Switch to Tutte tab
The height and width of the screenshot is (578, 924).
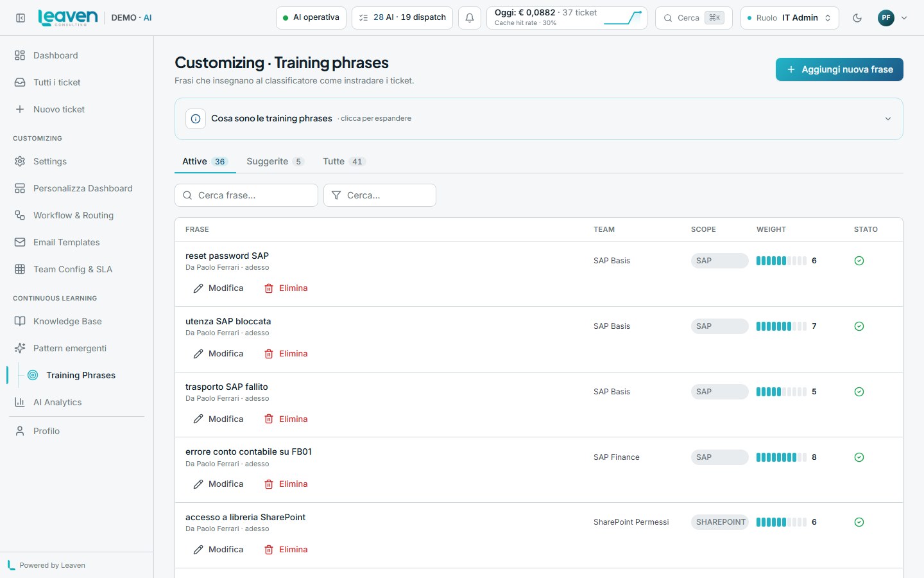(x=344, y=161)
